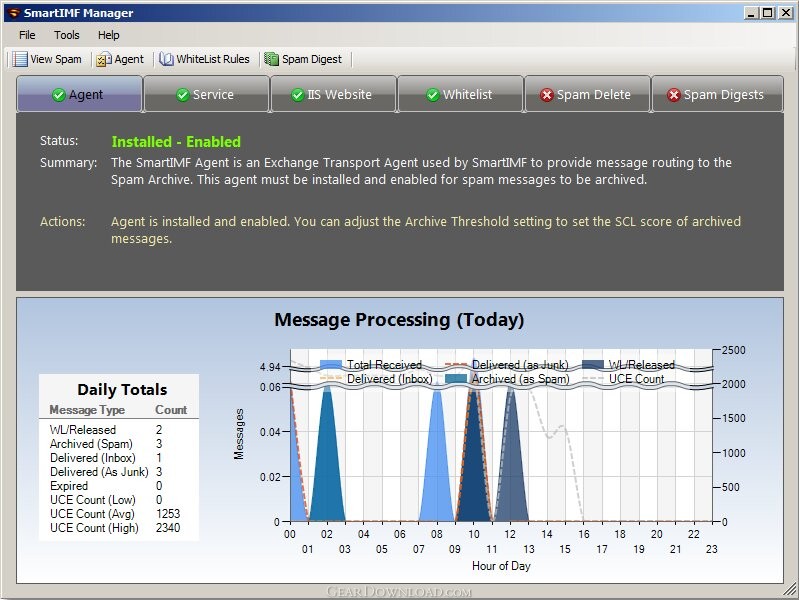Viewport: 799px width, 600px height.
Task: Click the WL/Released row in Daily Totals
Action: 119,430
